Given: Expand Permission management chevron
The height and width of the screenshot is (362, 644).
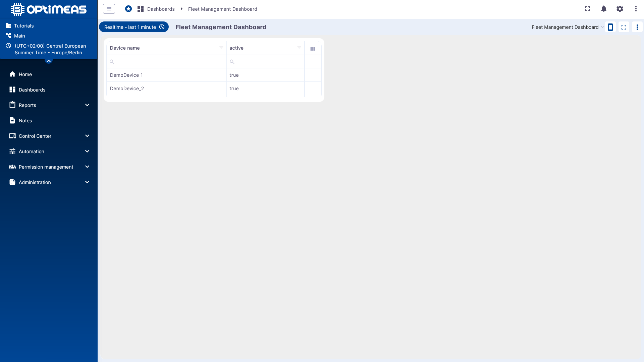Looking at the screenshot, I should click(87, 167).
